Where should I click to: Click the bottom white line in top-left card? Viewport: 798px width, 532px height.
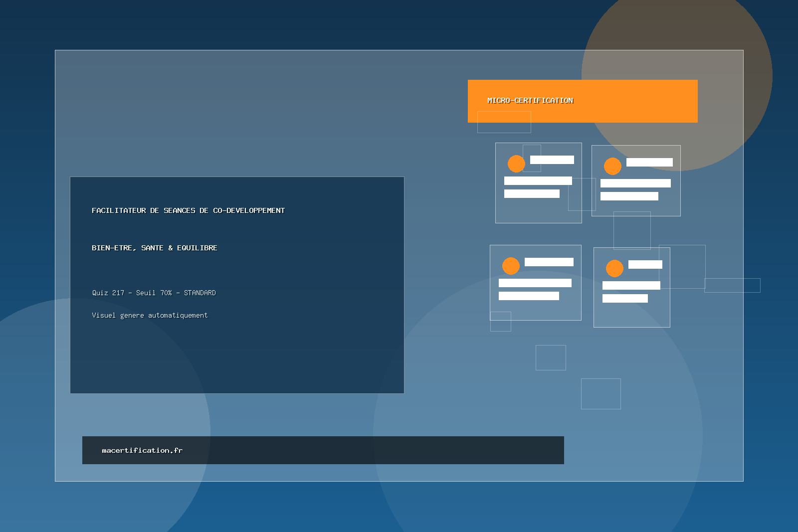pos(532,193)
